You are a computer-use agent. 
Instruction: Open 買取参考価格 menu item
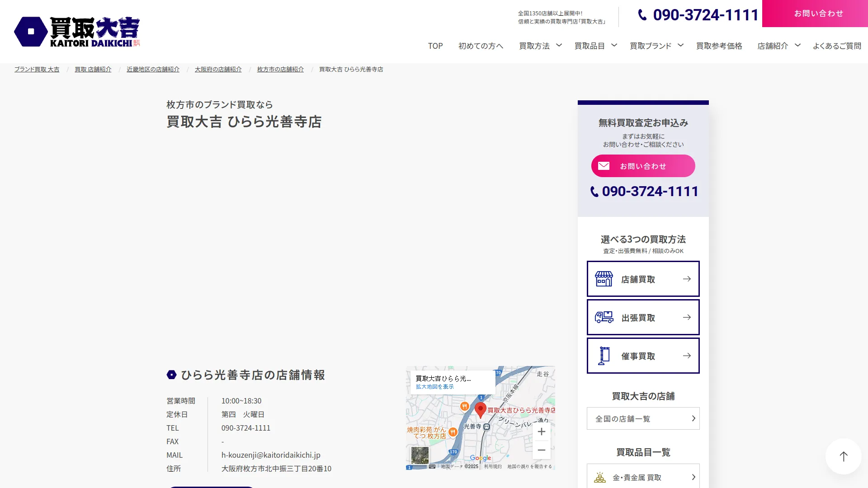719,46
